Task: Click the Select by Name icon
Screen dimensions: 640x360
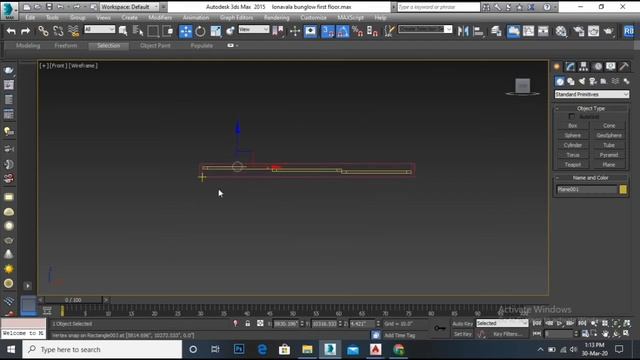Action: tap(138, 31)
